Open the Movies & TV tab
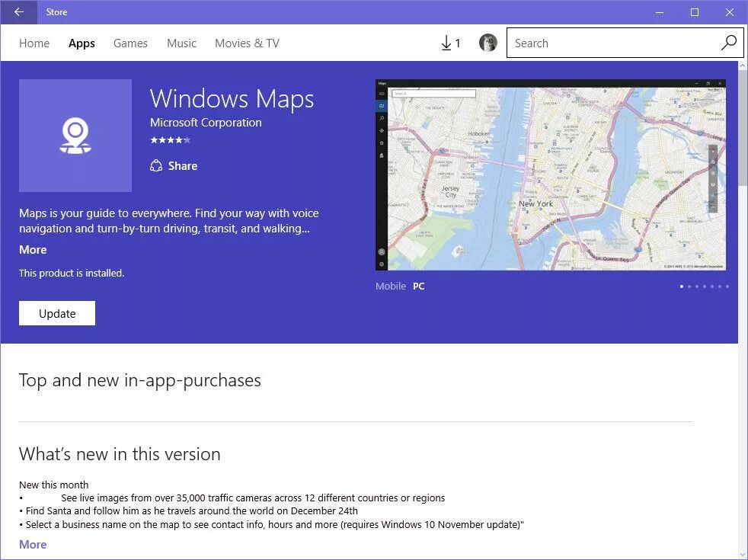 pyautogui.click(x=247, y=43)
